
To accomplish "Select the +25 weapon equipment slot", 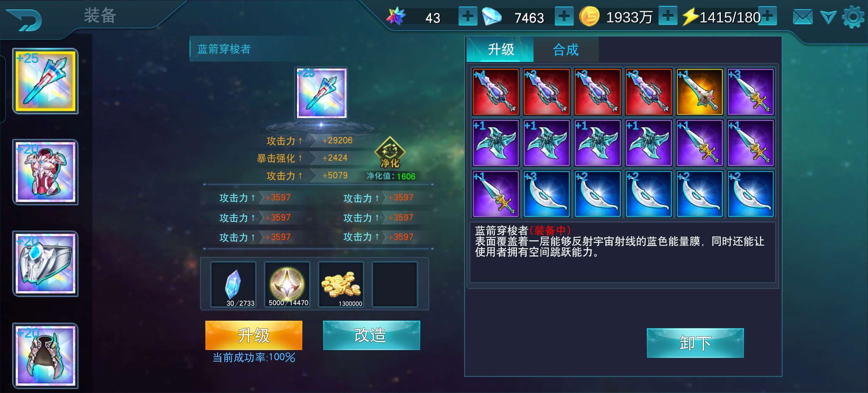I will (45, 81).
